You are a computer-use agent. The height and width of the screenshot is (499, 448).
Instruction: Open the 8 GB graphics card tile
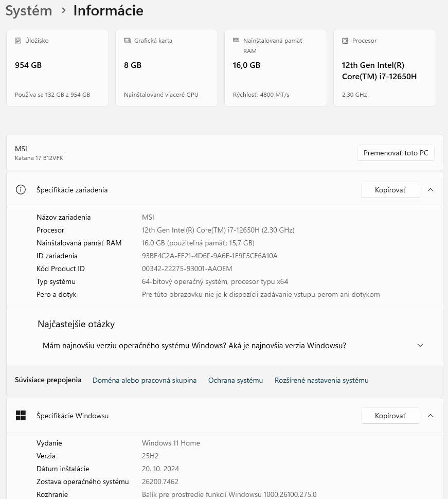point(167,68)
